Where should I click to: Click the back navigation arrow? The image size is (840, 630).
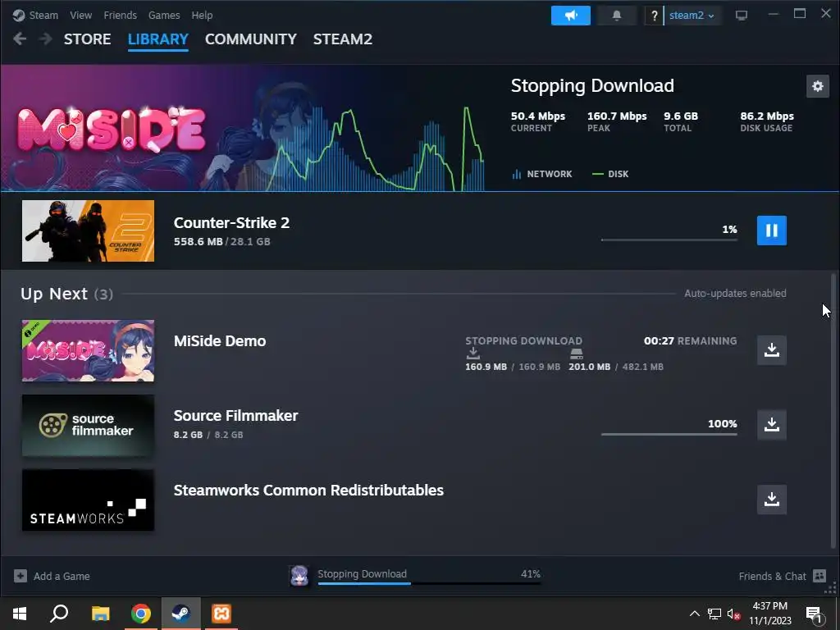click(20, 39)
